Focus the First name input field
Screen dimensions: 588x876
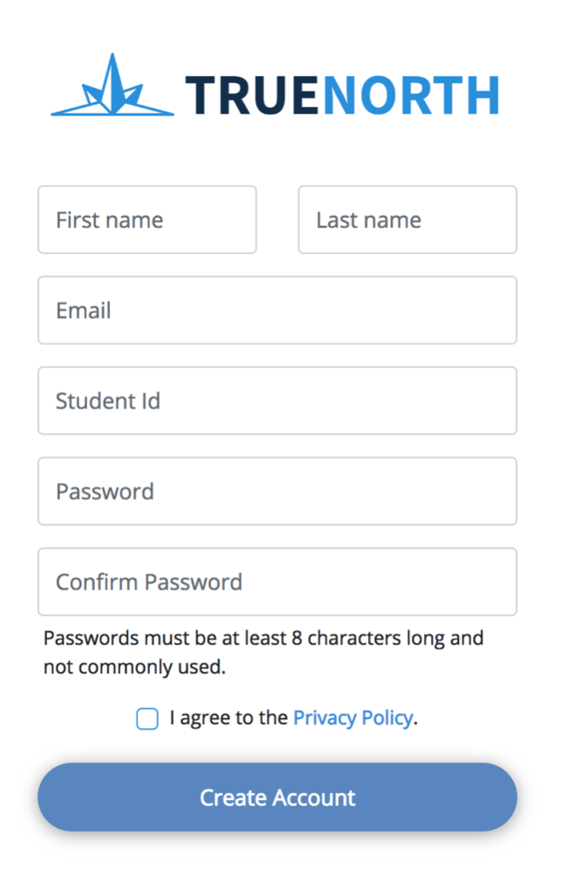click(x=147, y=220)
